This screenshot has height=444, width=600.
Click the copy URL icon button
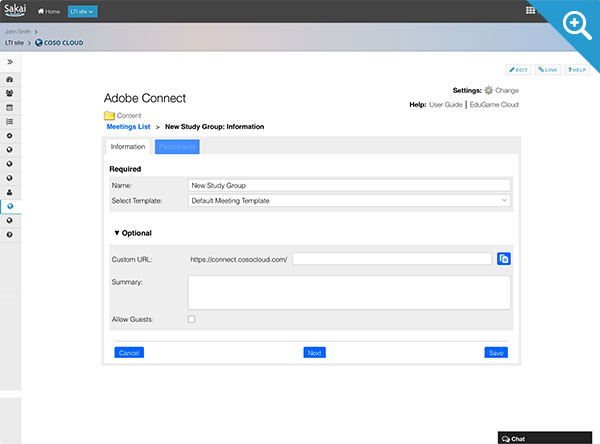504,259
